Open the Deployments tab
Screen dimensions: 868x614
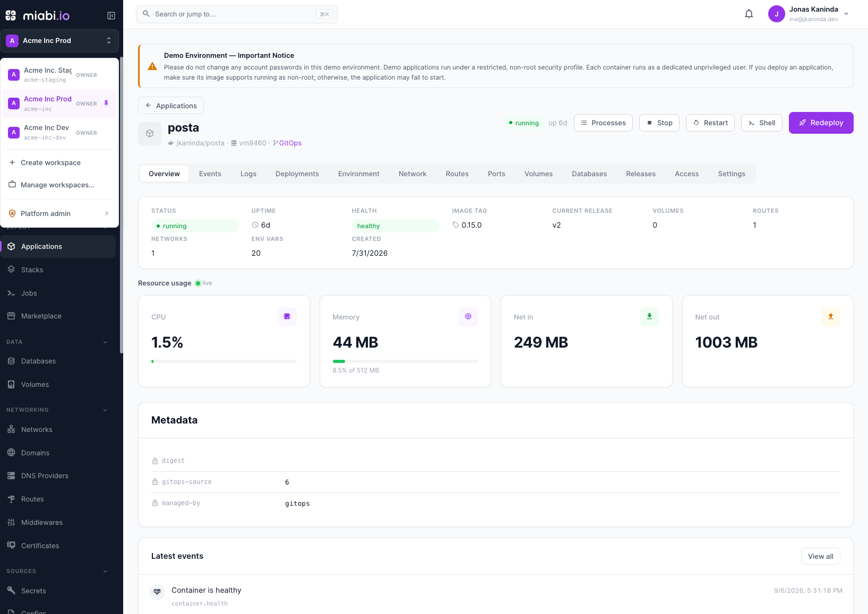[x=297, y=174]
